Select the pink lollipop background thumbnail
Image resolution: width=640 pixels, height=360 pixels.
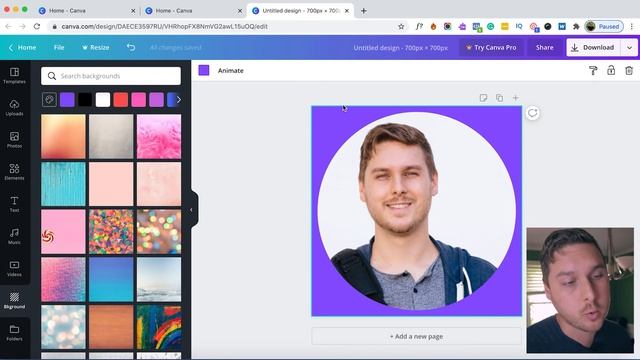tap(63, 232)
